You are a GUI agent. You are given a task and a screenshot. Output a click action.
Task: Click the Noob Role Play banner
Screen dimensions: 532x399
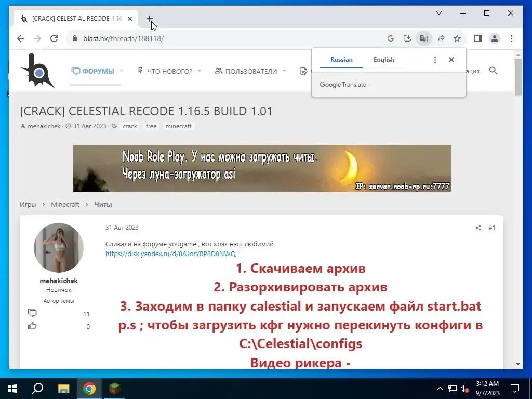point(262,168)
